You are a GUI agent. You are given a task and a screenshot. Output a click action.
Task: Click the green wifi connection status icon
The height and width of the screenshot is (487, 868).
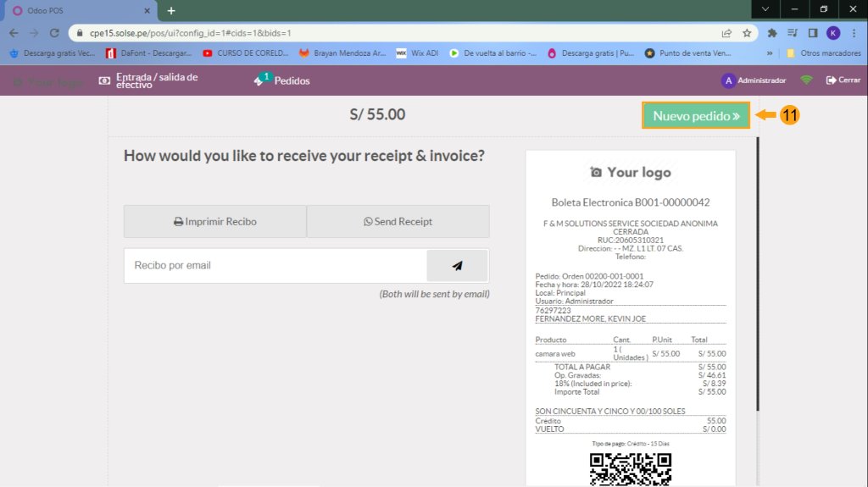pyautogui.click(x=806, y=80)
